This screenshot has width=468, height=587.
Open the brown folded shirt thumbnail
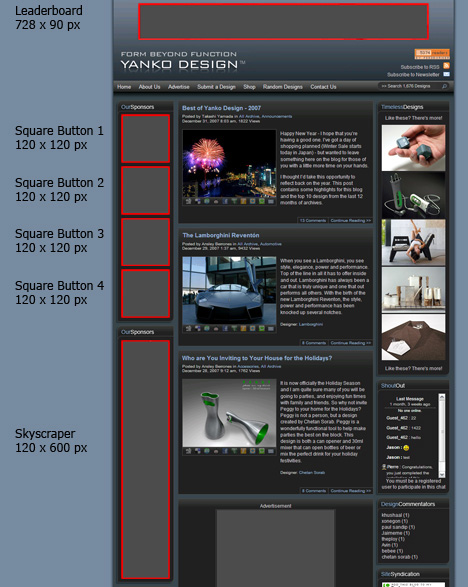tap(413, 337)
